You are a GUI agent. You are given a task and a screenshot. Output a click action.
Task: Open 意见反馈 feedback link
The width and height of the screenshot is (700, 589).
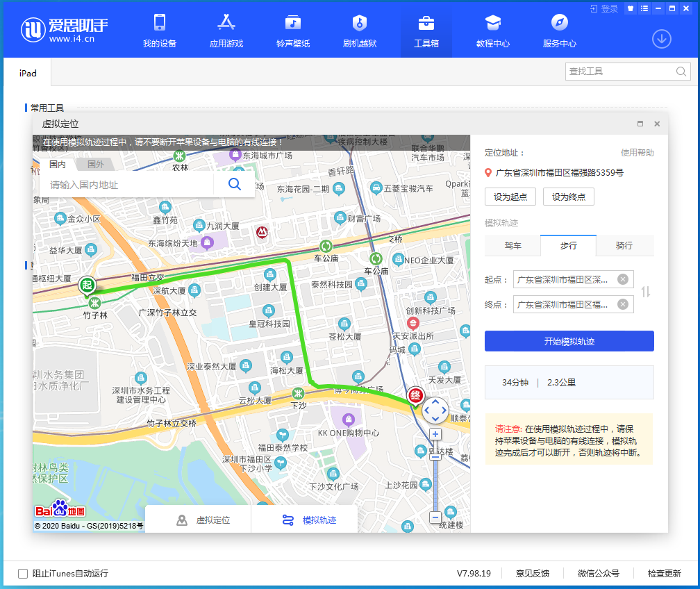pyautogui.click(x=532, y=574)
